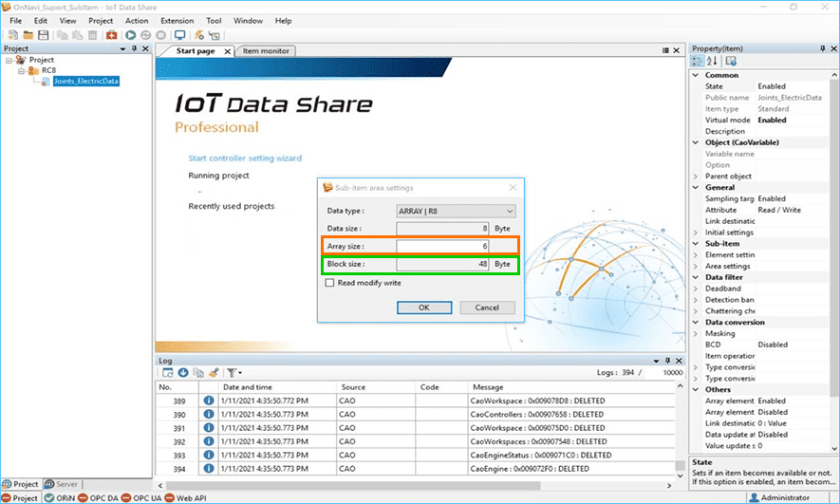Click the ORiN green check status icon

point(49,497)
